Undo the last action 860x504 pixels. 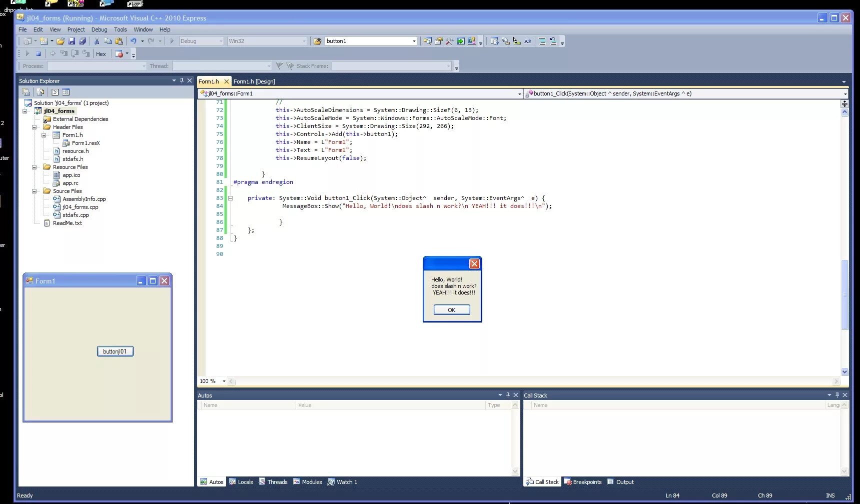pyautogui.click(x=133, y=41)
